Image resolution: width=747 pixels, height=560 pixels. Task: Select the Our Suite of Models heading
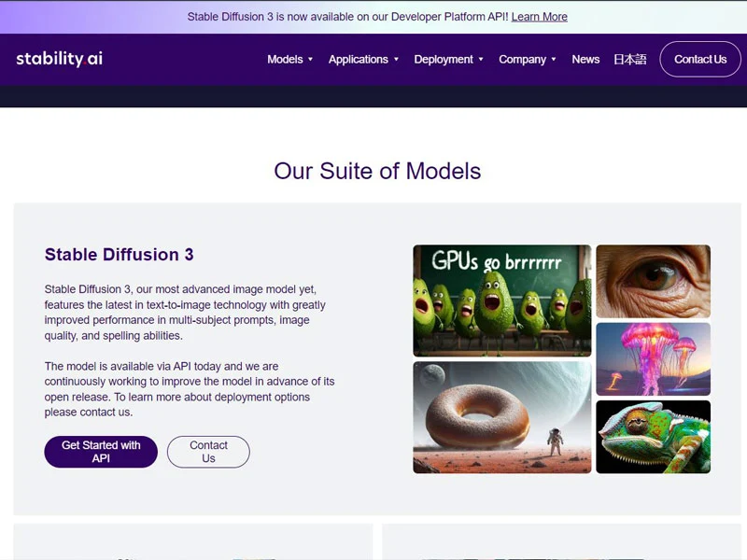pyautogui.click(x=377, y=171)
